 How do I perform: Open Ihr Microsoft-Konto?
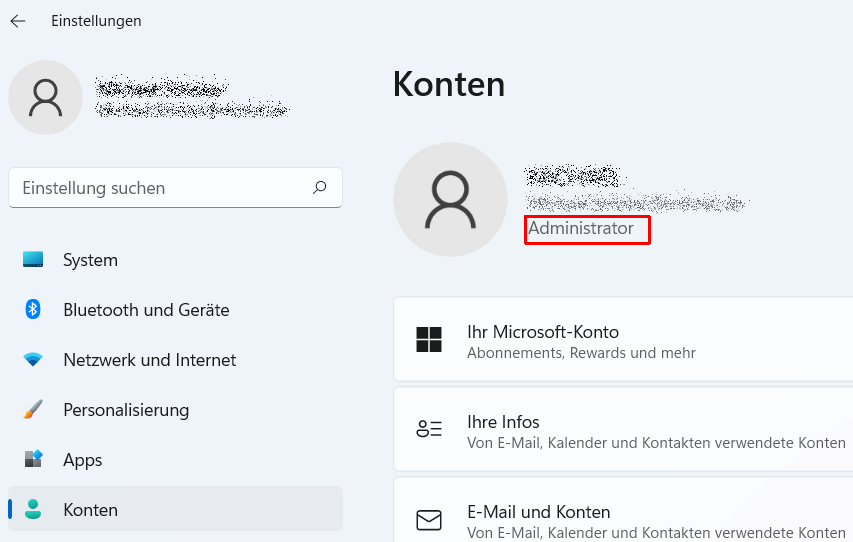(x=623, y=340)
